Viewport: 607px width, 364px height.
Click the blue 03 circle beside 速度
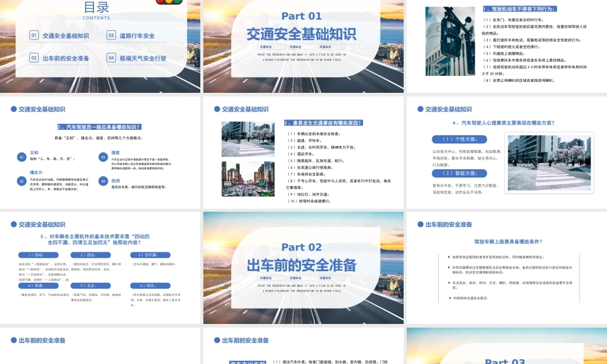pos(103,157)
